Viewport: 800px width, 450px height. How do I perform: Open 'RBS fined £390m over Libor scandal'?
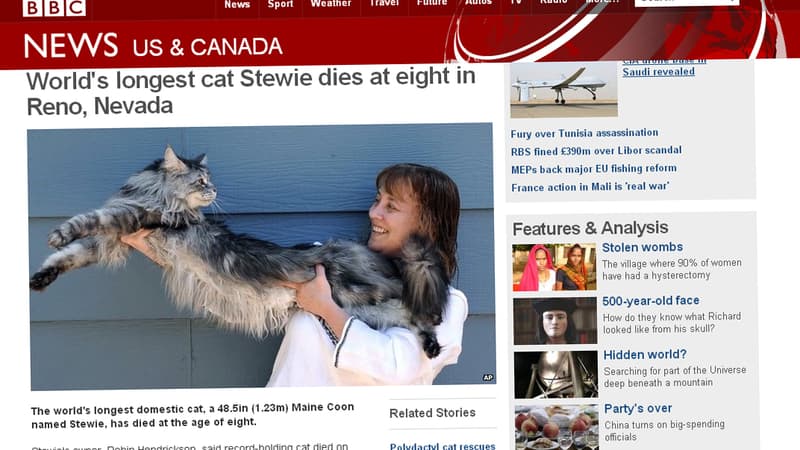tap(596, 151)
